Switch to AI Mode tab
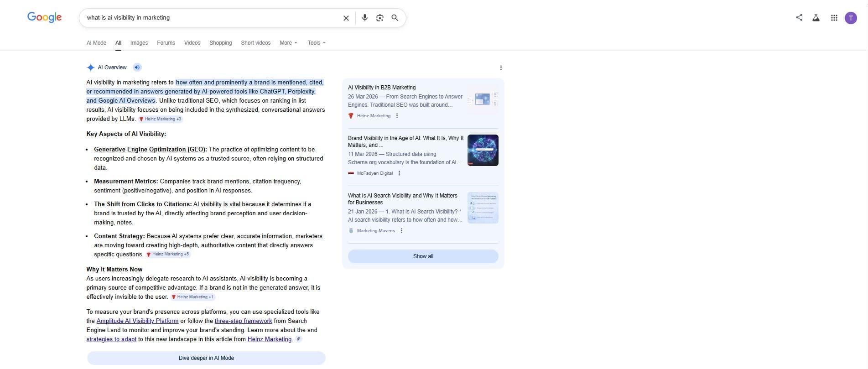 click(x=96, y=43)
